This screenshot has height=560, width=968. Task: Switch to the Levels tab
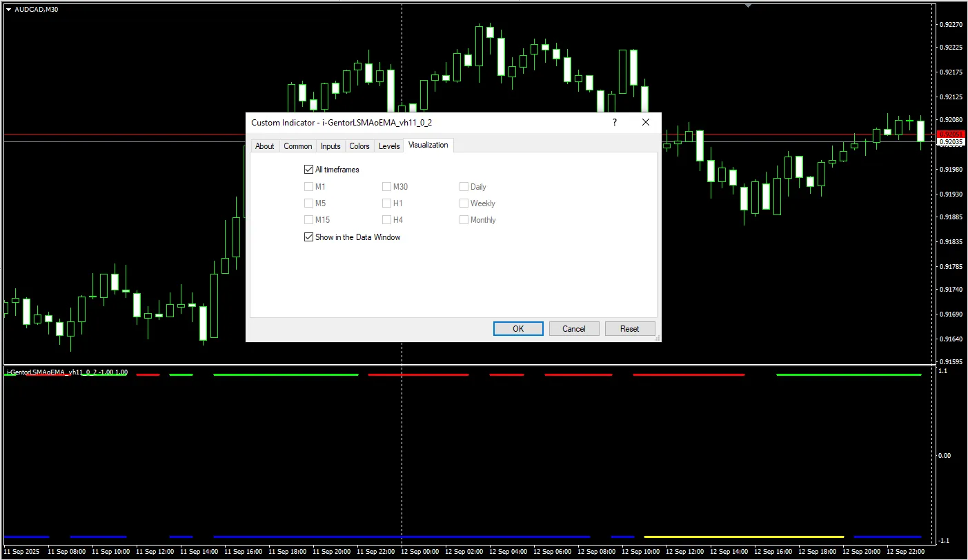point(389,146)
